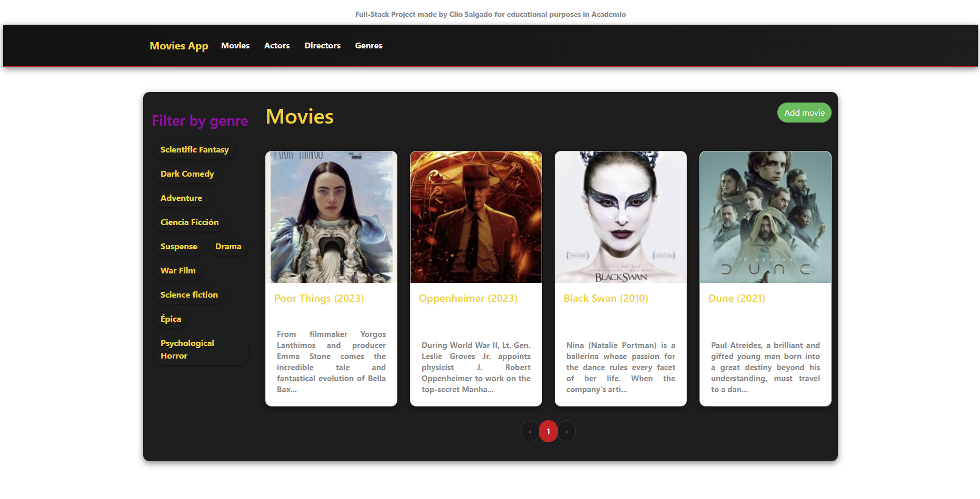Click the Oppenheimer (2023) title
Image resolution: width=980 pixels, height=499 pixels.
(x=468, y=298)
